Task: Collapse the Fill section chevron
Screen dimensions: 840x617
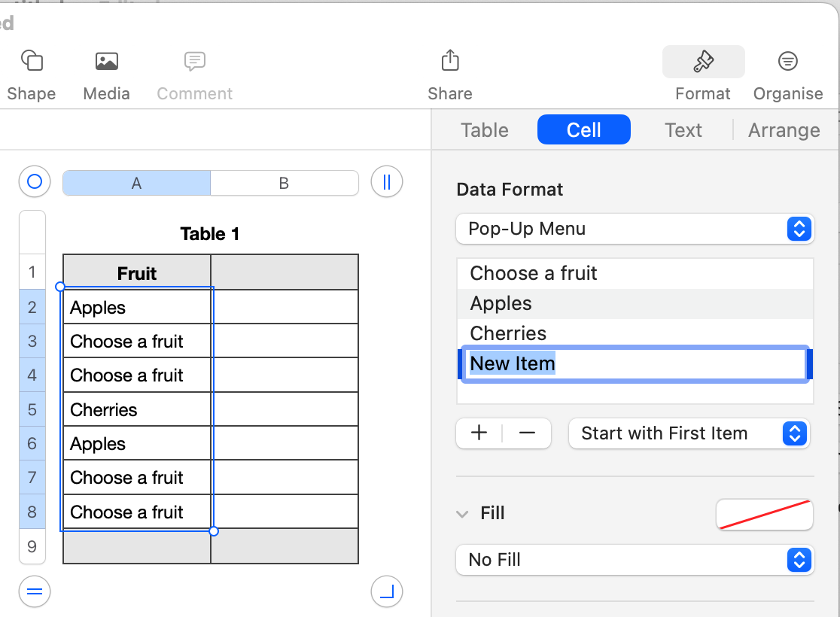Action: (x=462, y=514)
